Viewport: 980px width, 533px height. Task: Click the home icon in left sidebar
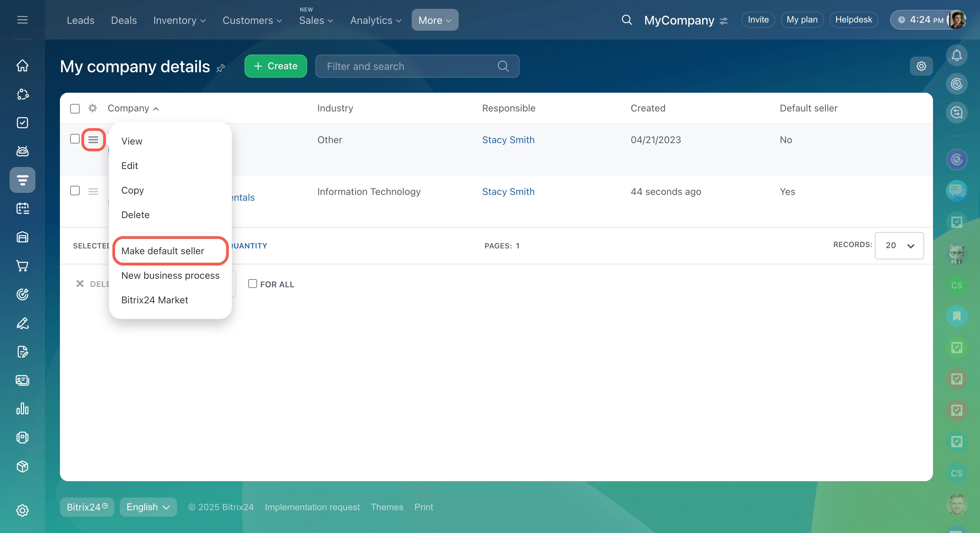coord(22,65)
